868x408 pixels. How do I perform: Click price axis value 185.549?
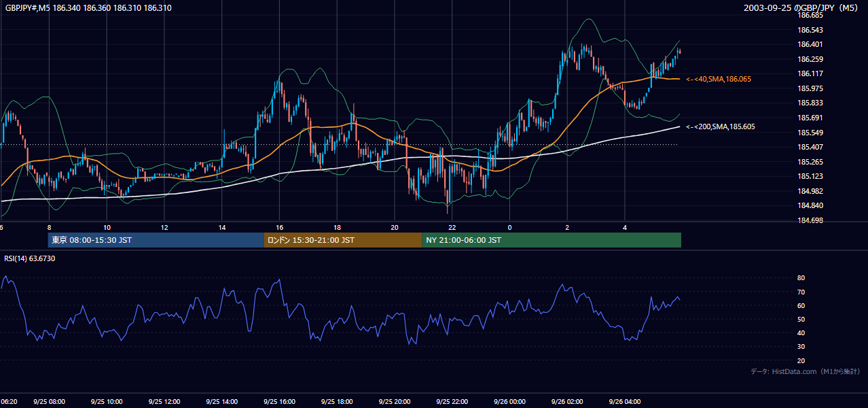[810, 133]
